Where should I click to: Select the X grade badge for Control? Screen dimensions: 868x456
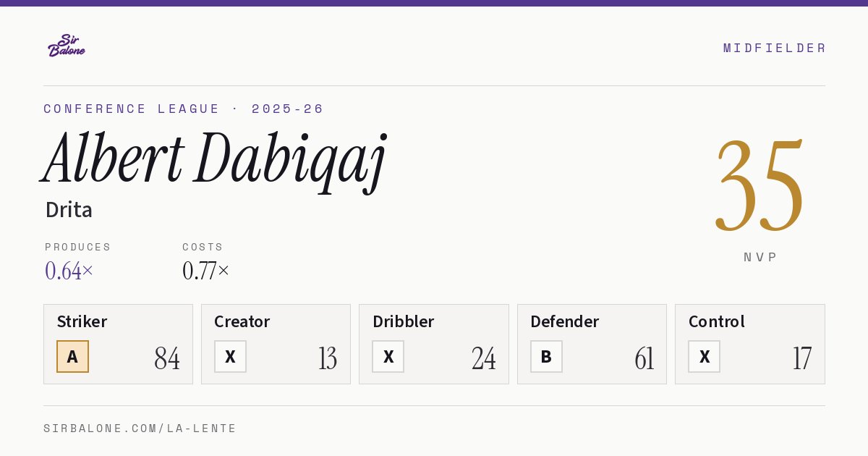click(x=704, y=357)
